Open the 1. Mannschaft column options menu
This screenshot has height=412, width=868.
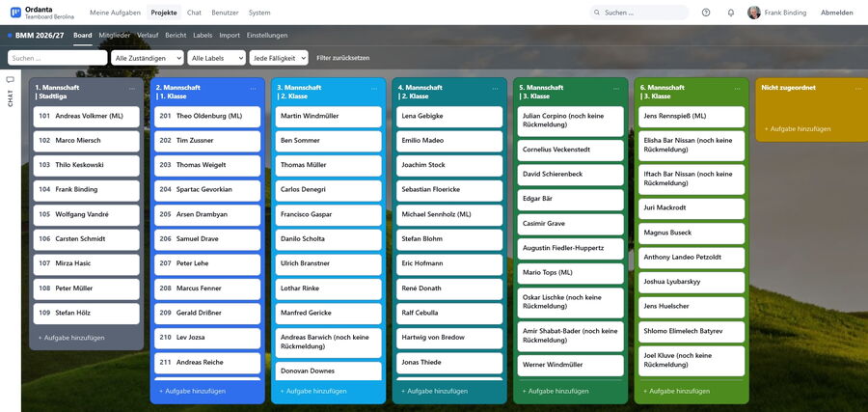pyautogui.click(x=132, y=88)
